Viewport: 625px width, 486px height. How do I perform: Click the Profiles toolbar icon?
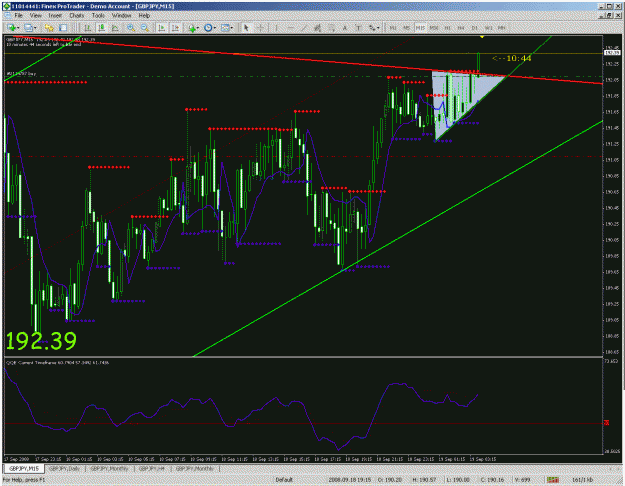coord(28,28)
